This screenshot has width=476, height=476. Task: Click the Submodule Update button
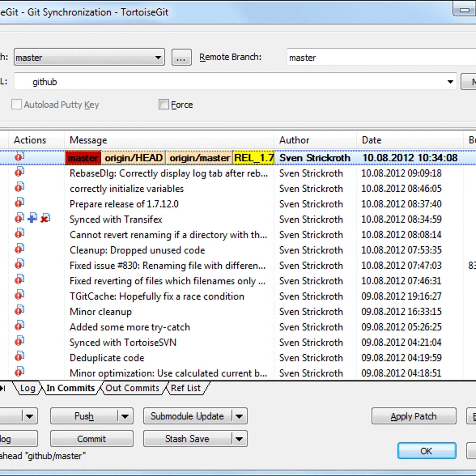coord(187,416)
